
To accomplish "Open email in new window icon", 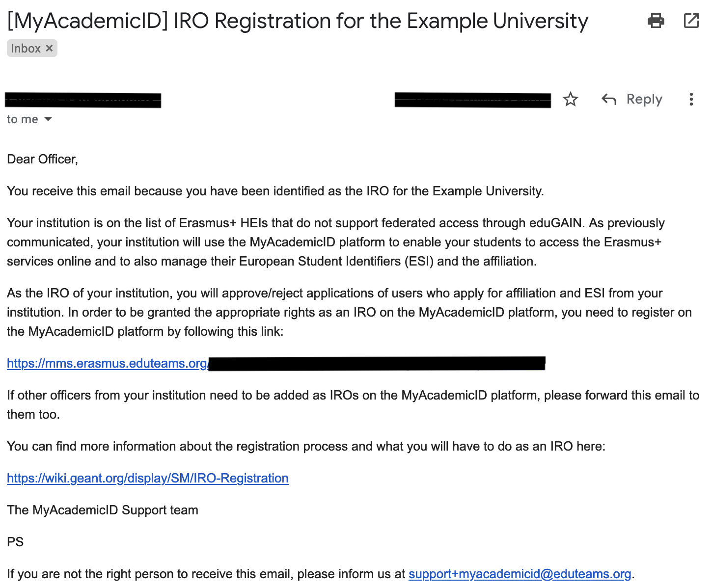I will pyautogui.click(x=691, y=21).
